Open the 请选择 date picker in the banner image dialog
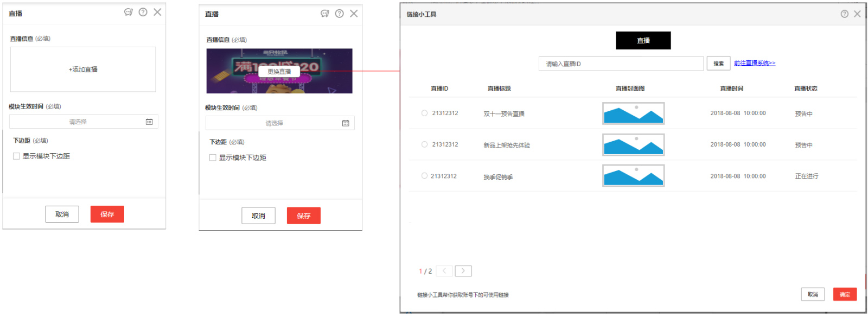The height and width of the screenshot is (316, 868). click(x=280, y=123)
